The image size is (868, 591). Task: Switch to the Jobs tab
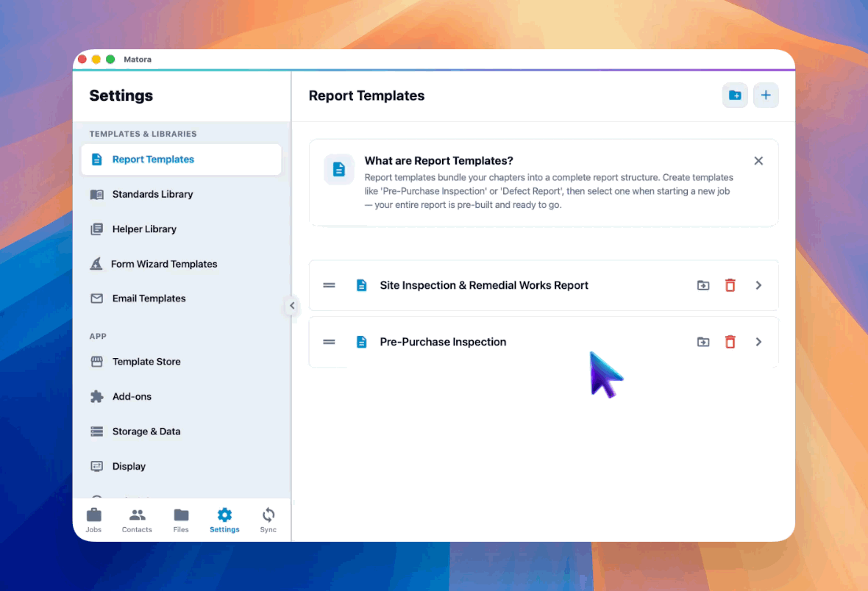[x=93, y=520]
